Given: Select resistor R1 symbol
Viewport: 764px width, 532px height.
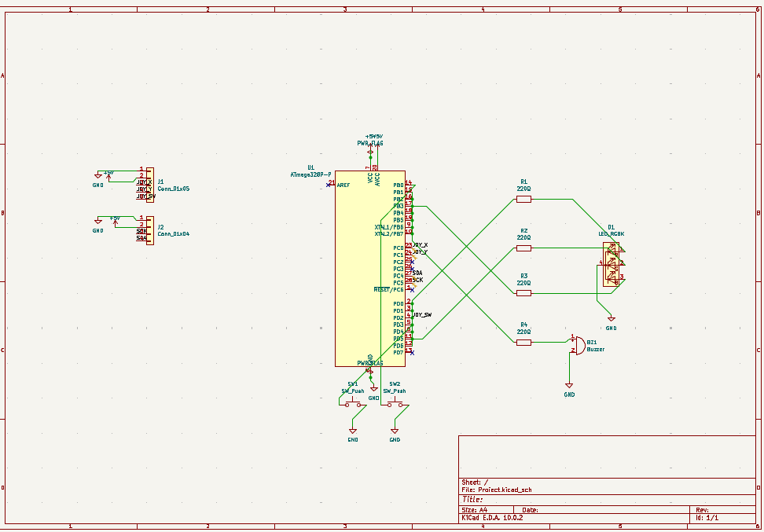Looking at the screenshot, I should pos(523,200).
